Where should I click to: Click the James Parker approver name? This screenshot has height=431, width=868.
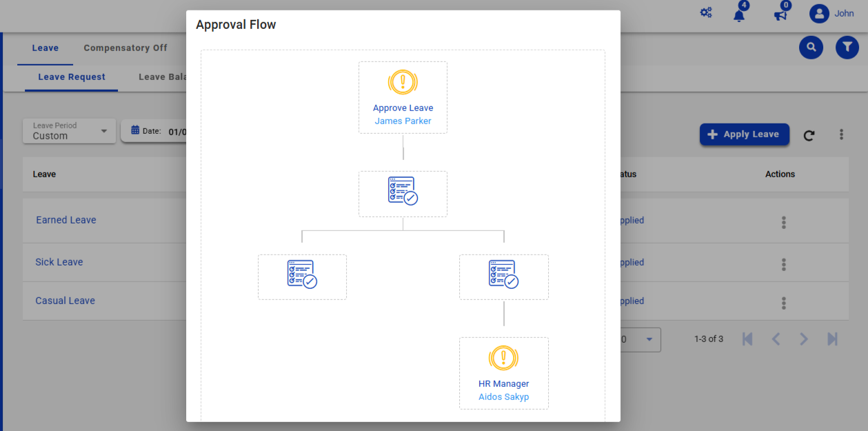(403, 121)
